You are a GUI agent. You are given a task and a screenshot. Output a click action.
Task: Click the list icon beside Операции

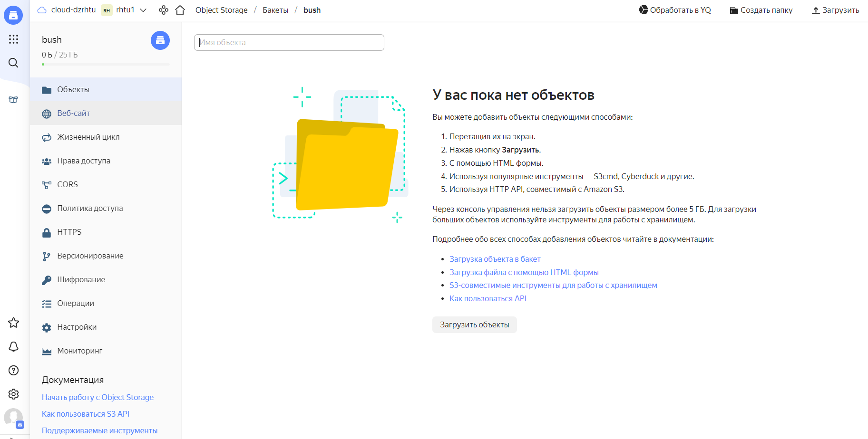47,304
